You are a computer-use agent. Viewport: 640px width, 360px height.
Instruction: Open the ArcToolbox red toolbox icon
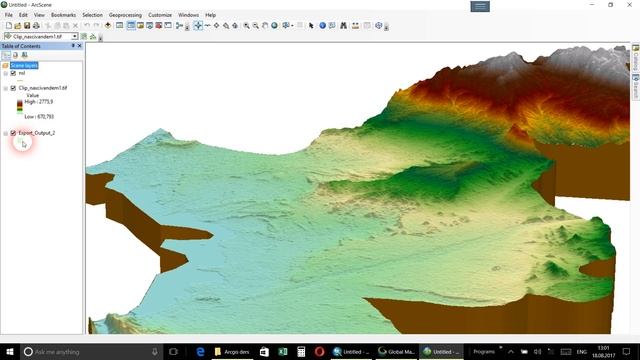(x=159, y=26)
